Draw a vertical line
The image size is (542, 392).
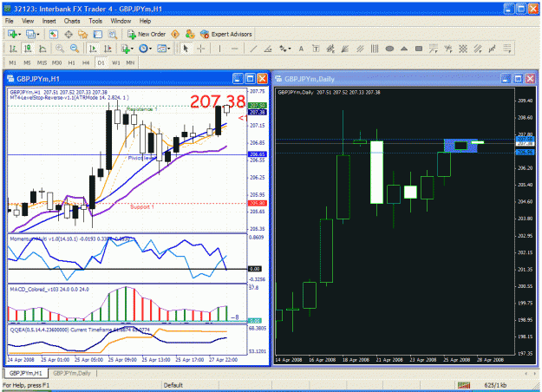[219, 49]
